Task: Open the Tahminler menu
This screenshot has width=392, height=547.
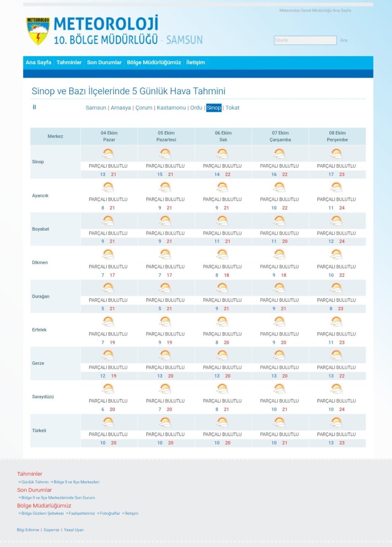Action: click(69, 62)
